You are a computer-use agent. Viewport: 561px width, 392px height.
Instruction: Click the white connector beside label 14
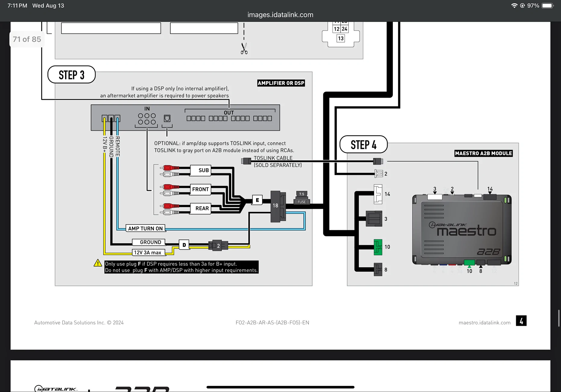(378, 194)
